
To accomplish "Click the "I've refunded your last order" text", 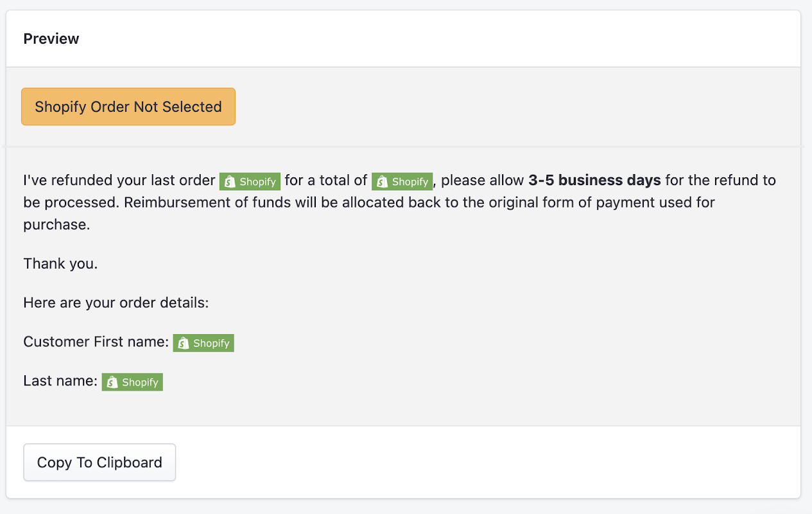I will click(x=119, y=181).
